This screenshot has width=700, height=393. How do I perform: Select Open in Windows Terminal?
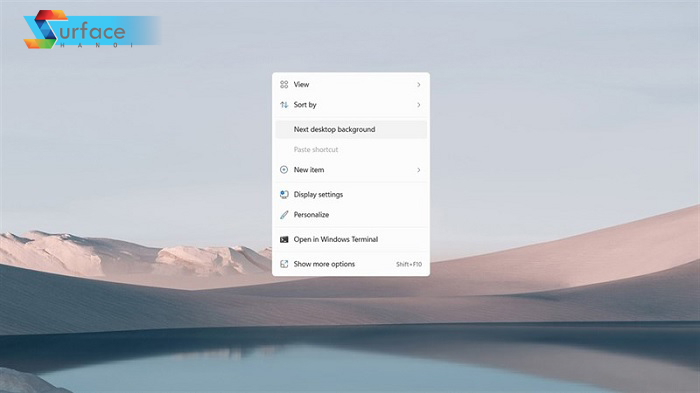coord(351,239)
